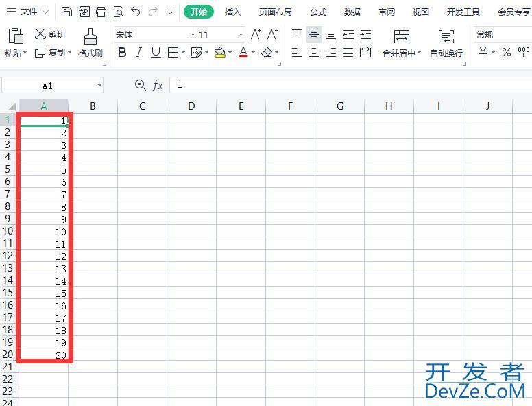Viewport: 532px width, 406px height.
Task: Click the distributed alignment icon
Action: [365, 52]
